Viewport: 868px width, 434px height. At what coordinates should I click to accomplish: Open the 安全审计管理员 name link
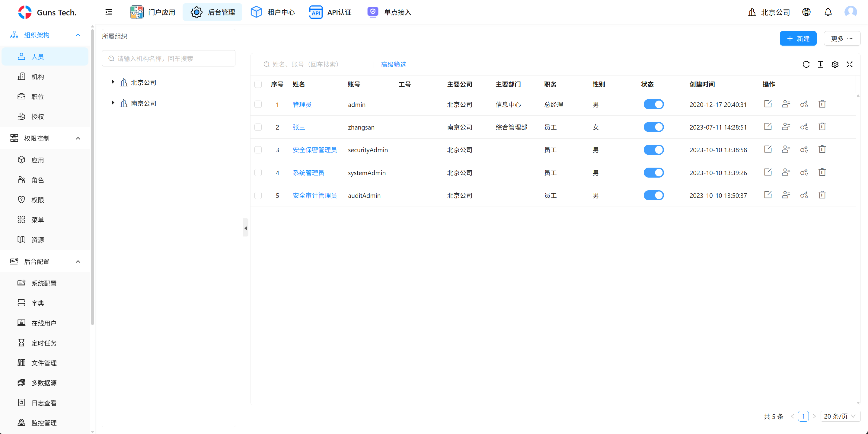[315, 196]
